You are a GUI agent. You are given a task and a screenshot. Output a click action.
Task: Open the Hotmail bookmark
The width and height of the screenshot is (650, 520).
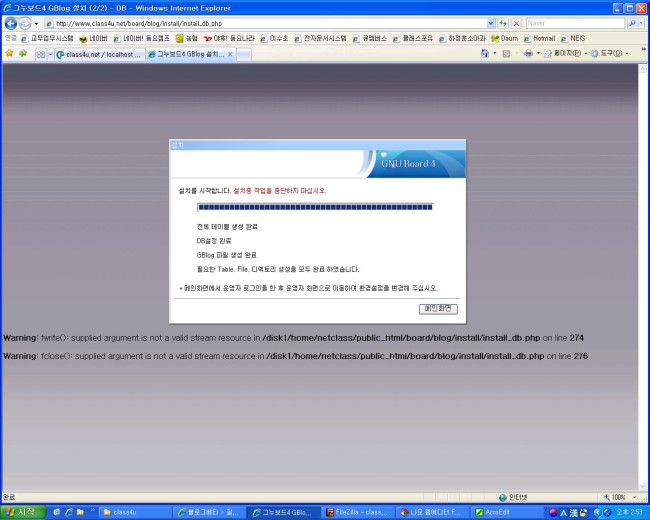[x=539, y=39]
